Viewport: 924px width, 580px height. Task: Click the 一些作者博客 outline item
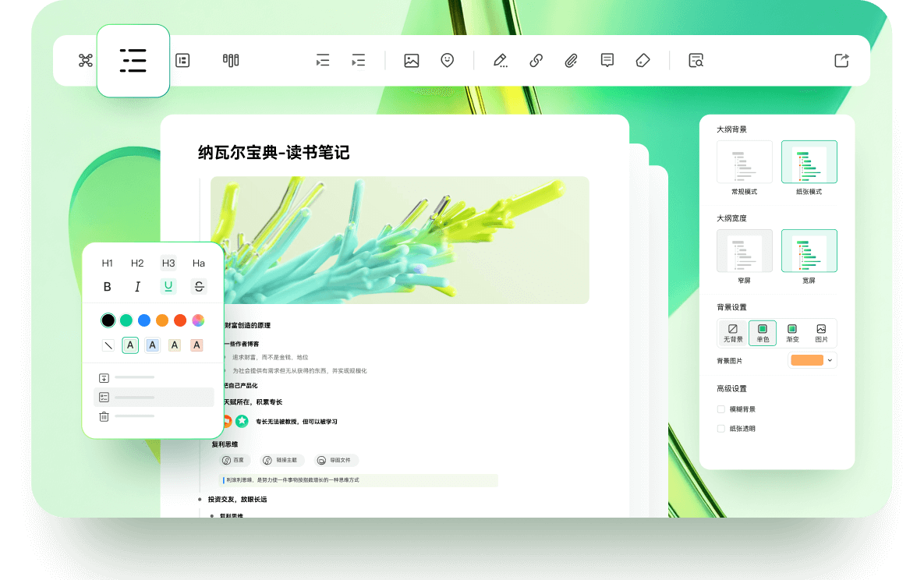tap(242, 345)
